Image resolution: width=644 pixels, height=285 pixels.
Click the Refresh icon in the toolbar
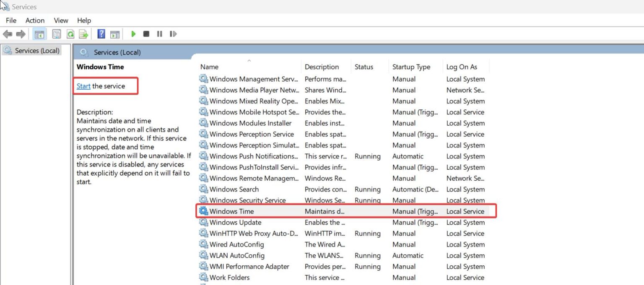[70, 34]
